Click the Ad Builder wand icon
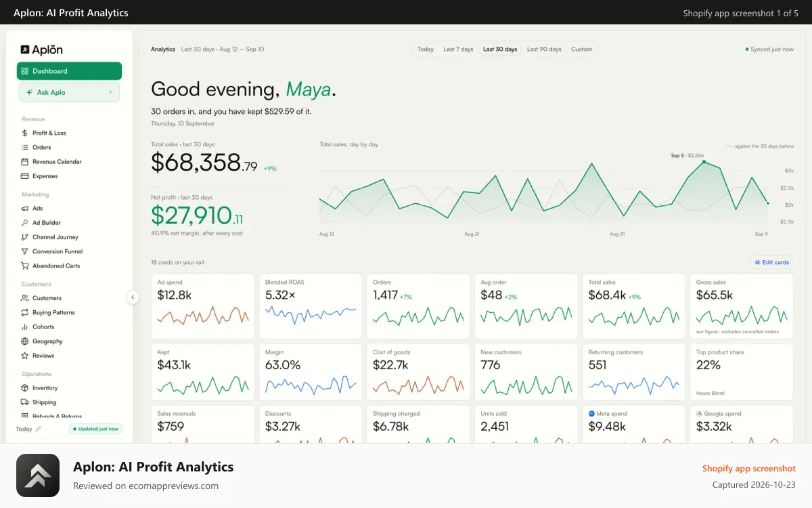 coord(25,223)
